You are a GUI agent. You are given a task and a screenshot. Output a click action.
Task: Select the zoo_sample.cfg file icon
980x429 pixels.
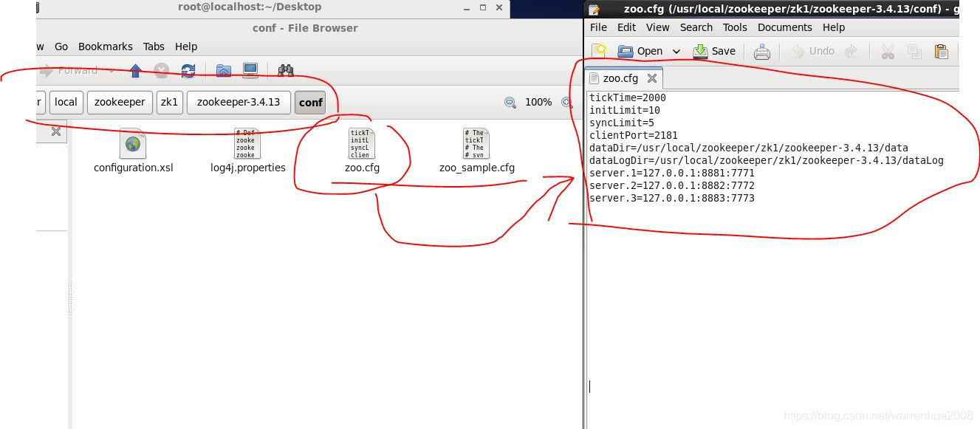pos(476,143)
